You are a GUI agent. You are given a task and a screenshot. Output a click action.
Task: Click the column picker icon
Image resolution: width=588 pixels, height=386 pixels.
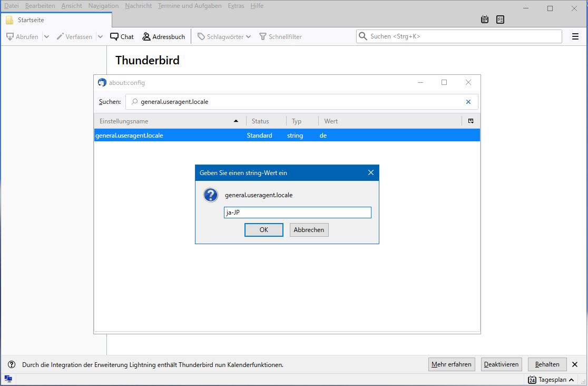[x=471, y=121]
